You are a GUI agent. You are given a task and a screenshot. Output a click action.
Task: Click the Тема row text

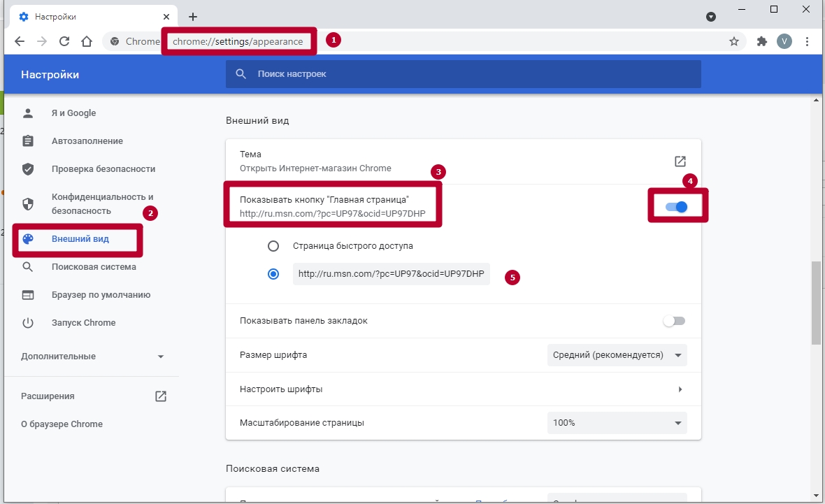pyautogui.click(x=250, y=154)
